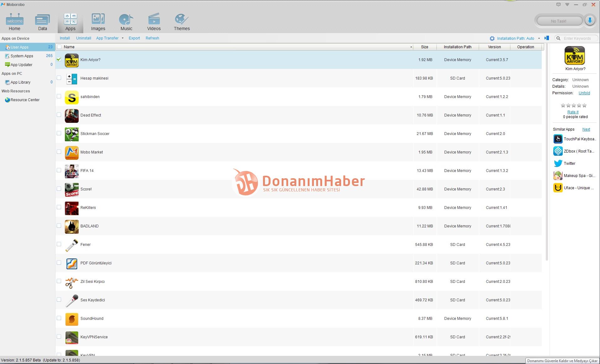Click the PDF Görüntüleyici icon
Viewport: 600px width, 364px height.
tap(72, 264)
